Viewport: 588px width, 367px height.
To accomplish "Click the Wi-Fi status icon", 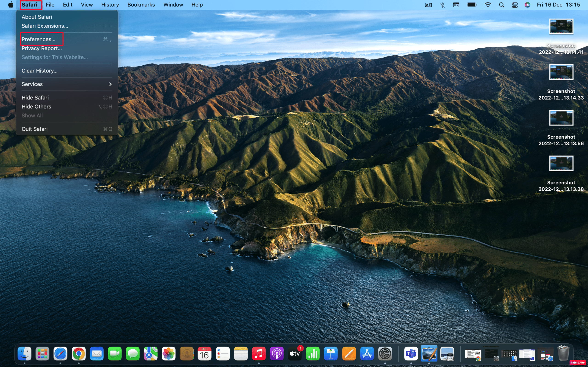I will coord(488,5).
